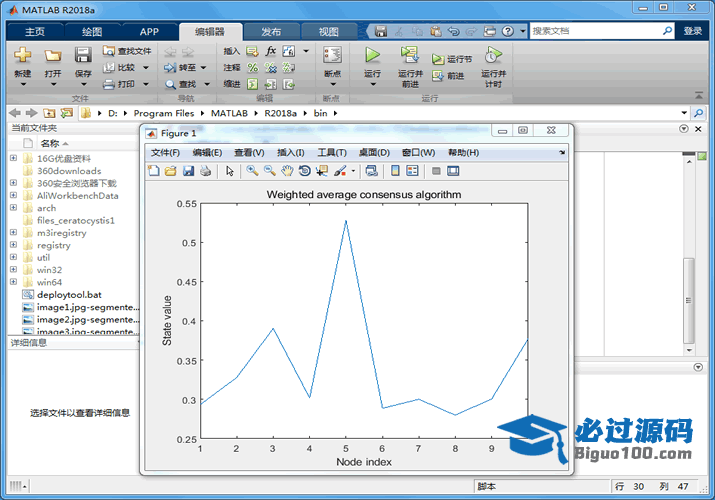Click the New (新建) script icon
Viewport: 715px width, 500px height.
(x=22, y=55)
